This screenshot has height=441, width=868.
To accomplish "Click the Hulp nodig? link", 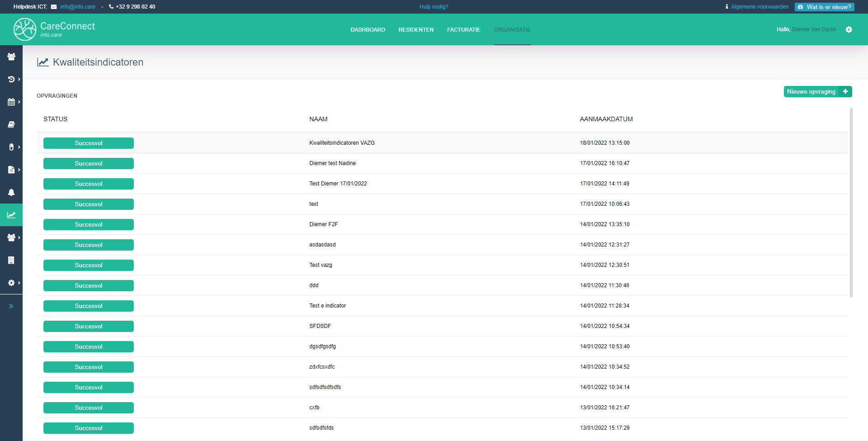I will click(434, 7).
